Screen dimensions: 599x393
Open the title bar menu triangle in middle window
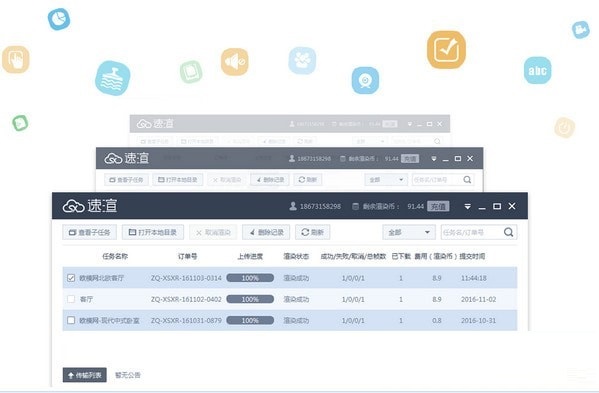pos(434,158)
